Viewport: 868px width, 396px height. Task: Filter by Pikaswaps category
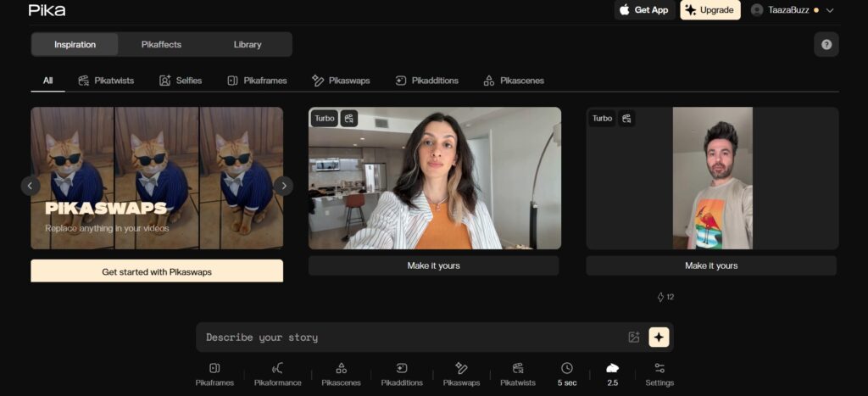click(341, 81)
